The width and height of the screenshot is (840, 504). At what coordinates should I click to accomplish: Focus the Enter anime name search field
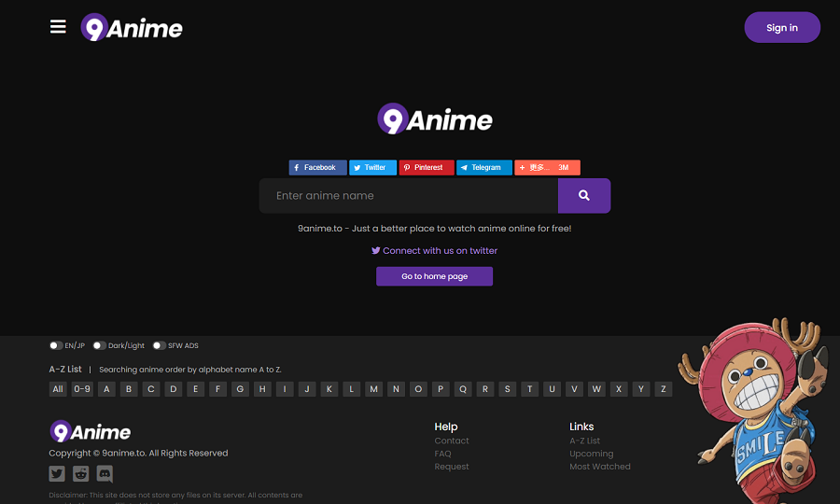click(409, 195)
